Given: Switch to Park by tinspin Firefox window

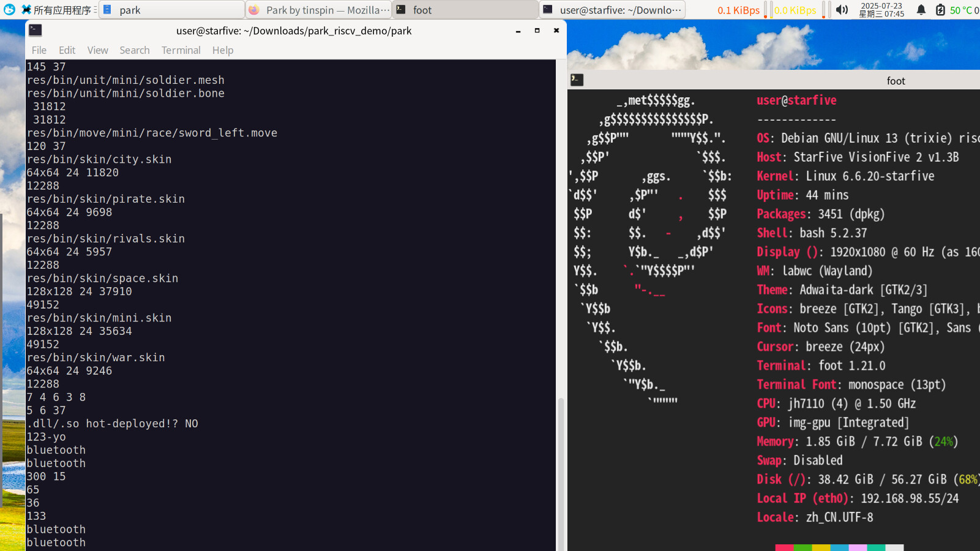Looking at the screenshot, I should [318, 10].
